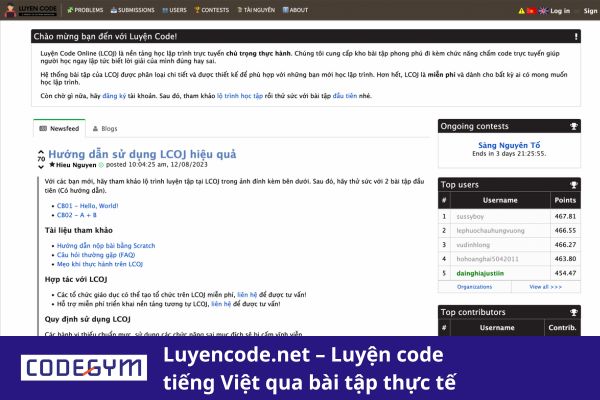The image size is (600, 400).
Task: Click the Log in link
Action: pyautogui.click(x=559, y=11)
